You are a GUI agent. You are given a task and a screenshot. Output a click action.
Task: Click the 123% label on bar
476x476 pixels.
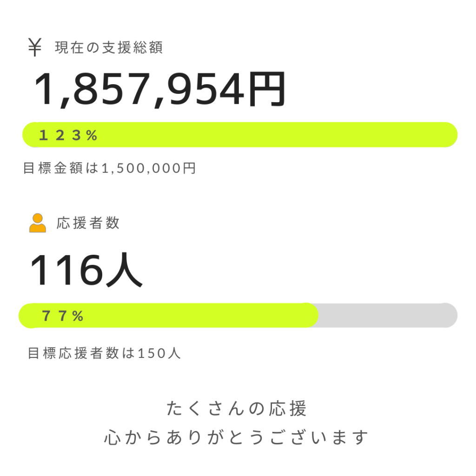68,135
